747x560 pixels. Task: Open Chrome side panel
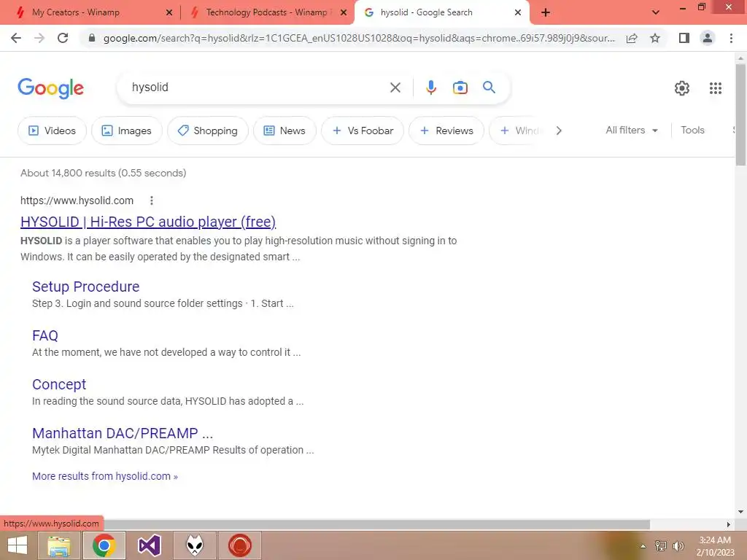tap(684, 38)
